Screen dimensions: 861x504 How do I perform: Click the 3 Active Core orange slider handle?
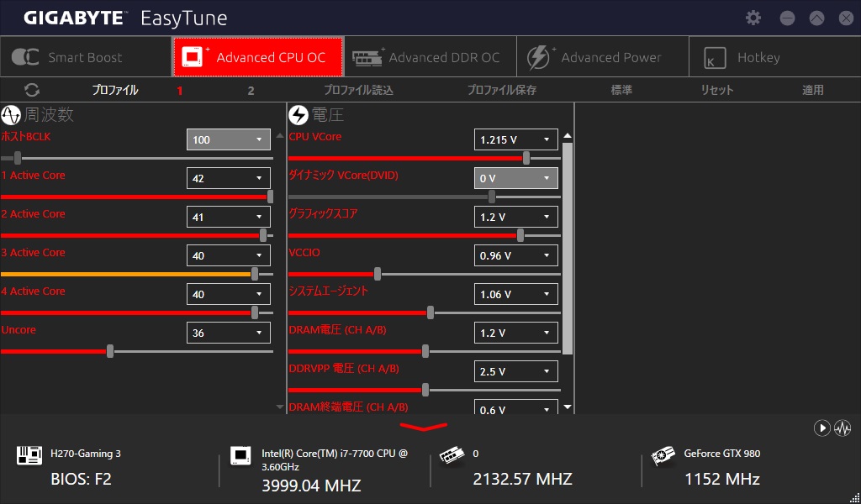[x=255, y=274]
